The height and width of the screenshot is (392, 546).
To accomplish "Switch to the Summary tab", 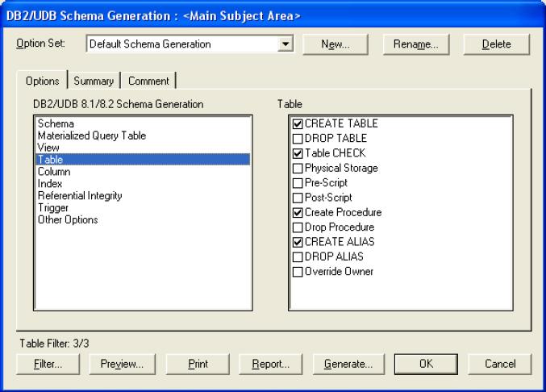I will pos(94,81).
